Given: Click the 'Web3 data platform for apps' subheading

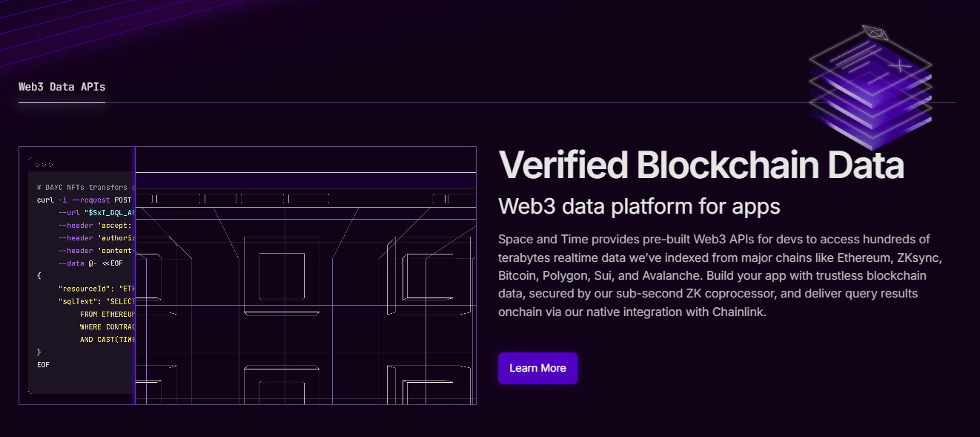Looking at the screenshot, I should pyautogui.click(x=639, y=206).
